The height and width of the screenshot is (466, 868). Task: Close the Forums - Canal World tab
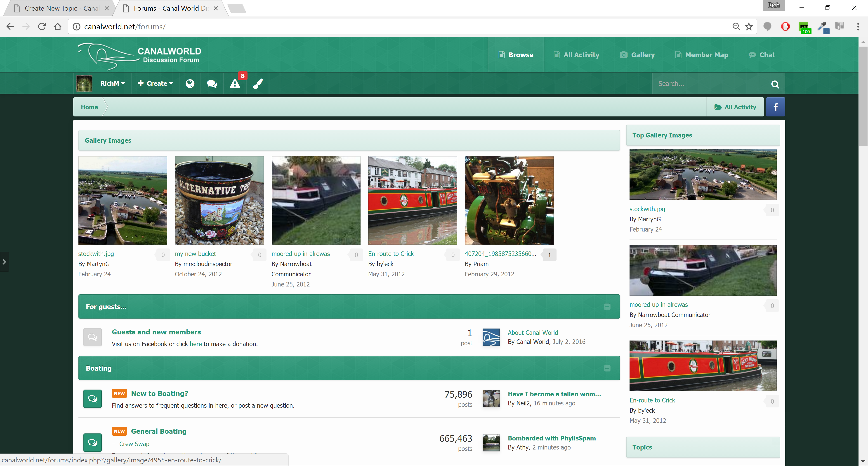[x=216, y=8]
